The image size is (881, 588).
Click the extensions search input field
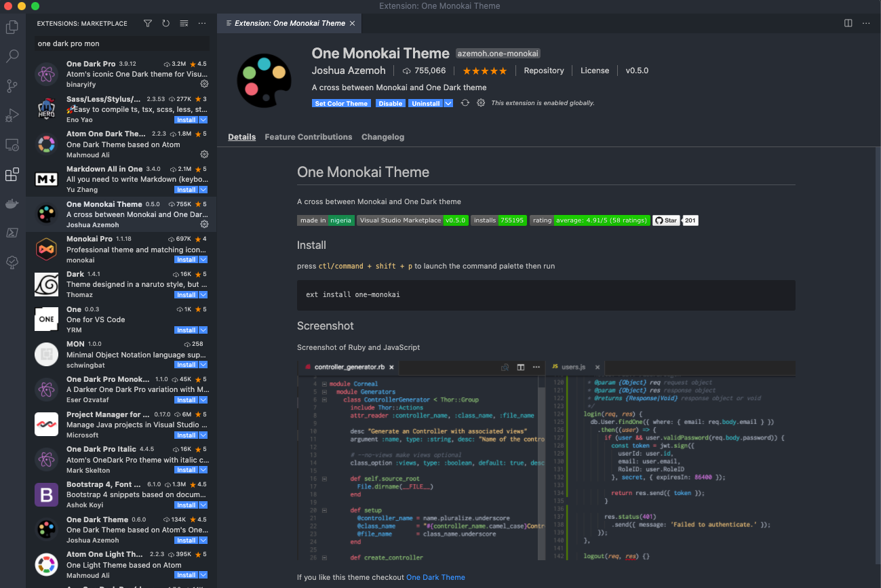click(x=121, y=43)
